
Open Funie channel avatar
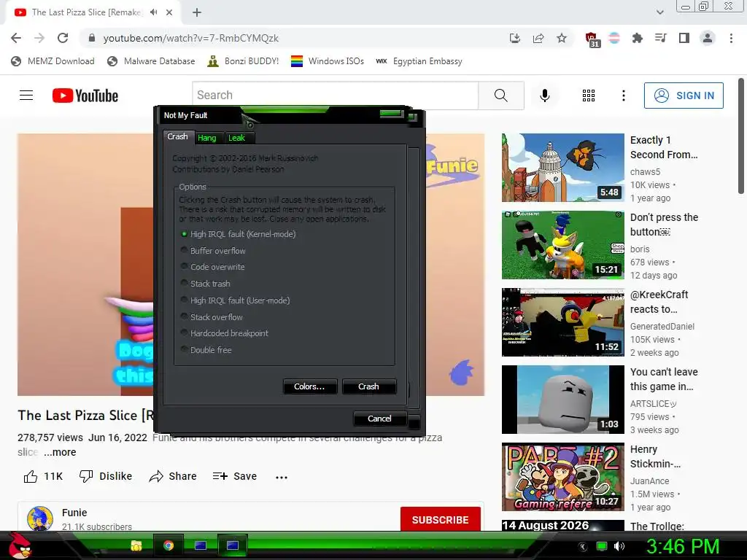click(40, 519)
